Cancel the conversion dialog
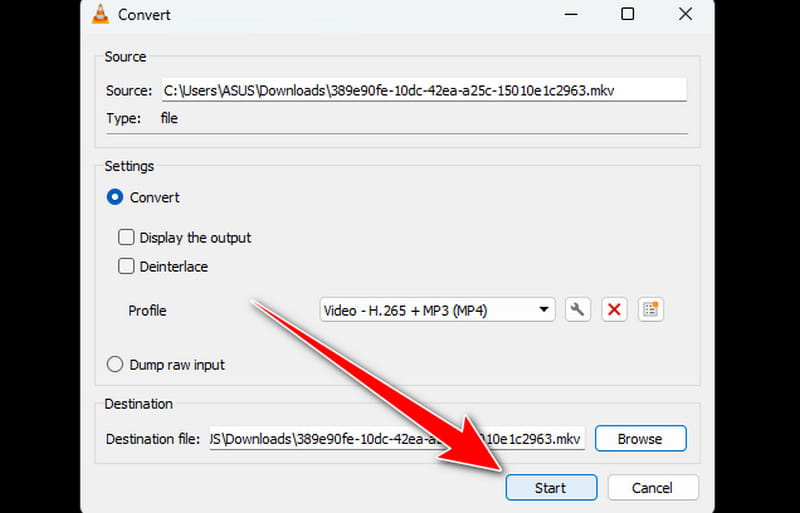 [x=652, y=488]
